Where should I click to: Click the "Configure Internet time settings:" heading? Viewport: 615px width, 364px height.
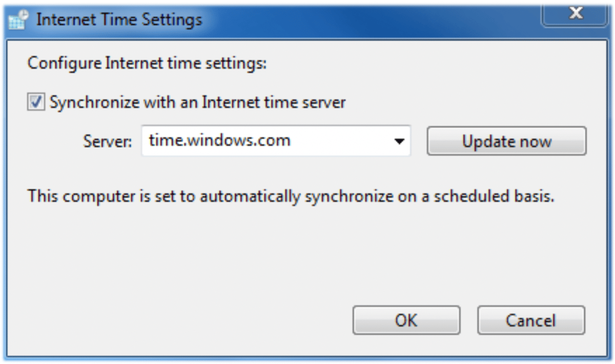tap(147, 65)
